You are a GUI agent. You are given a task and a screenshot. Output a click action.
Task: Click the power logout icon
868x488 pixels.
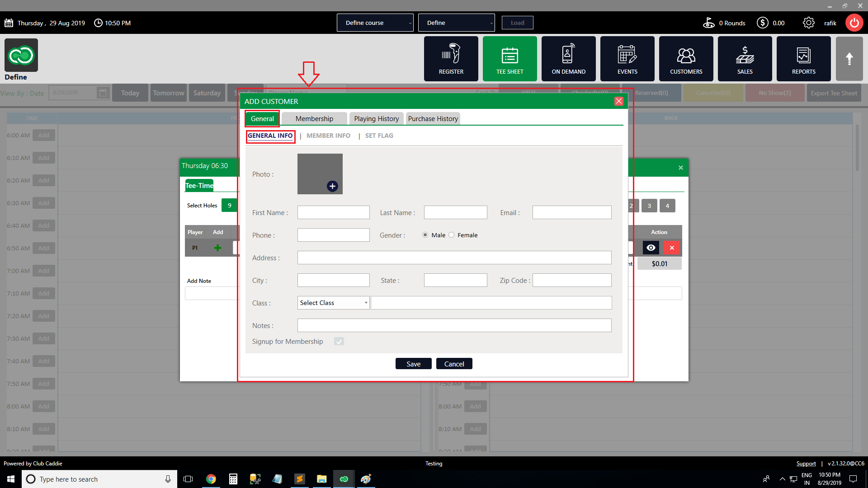coord(854,23)
